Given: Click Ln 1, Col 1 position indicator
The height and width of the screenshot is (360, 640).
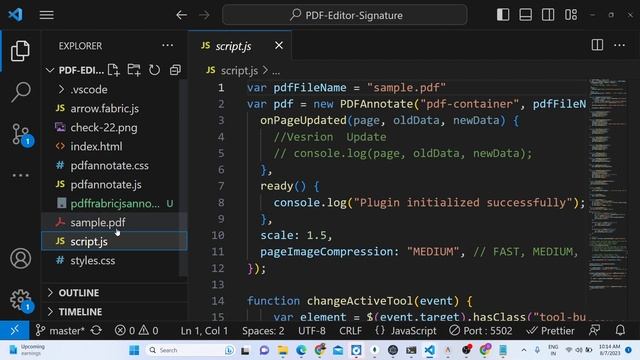Looking at the screenshot, I should coord(204,330).
